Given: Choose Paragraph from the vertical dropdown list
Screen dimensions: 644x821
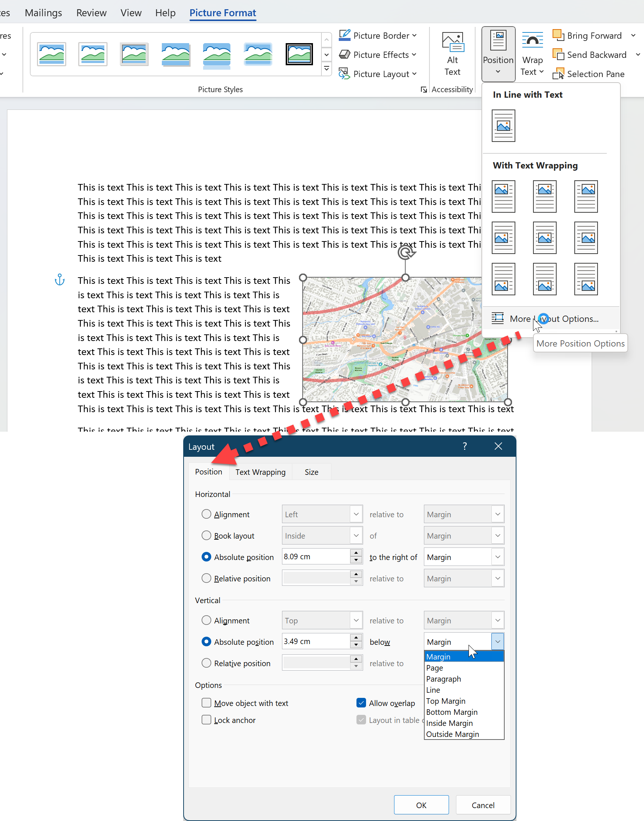Looking at the screenshot, I should pos(443,679).
